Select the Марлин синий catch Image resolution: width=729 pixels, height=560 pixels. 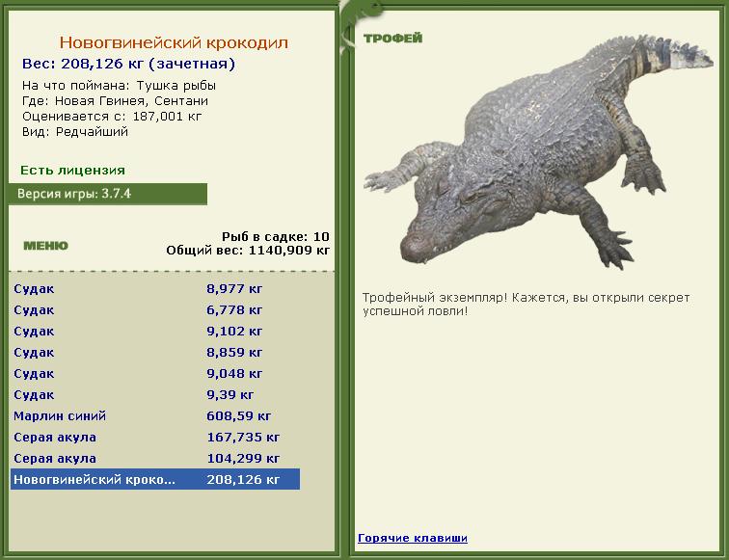(155, 416)
